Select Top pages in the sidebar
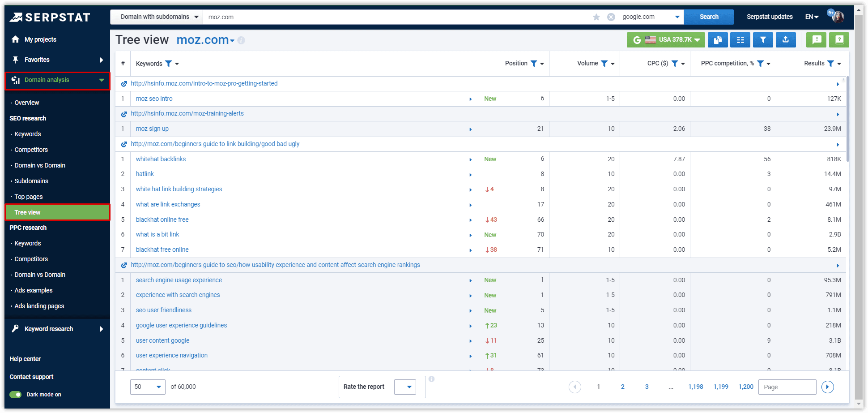 (29, 197)
